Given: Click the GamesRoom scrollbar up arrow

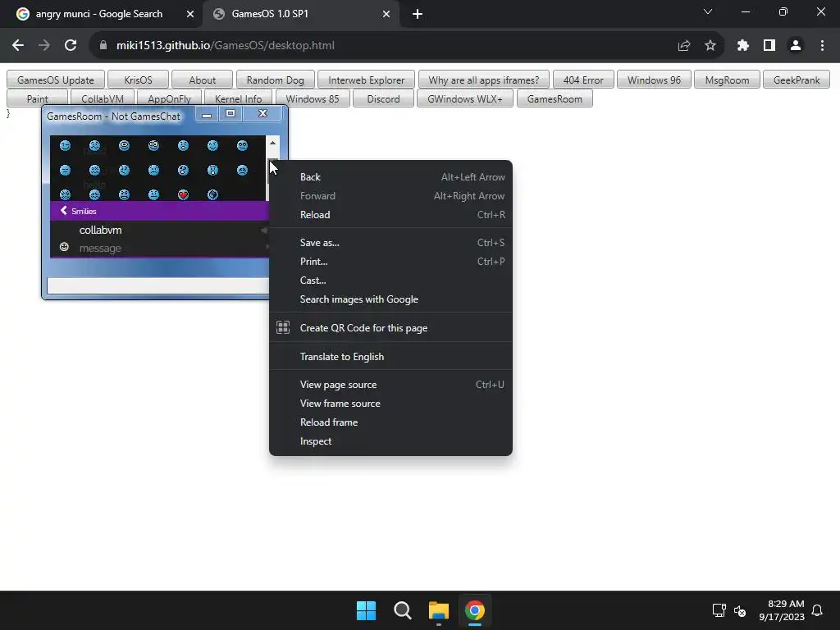Looking at the screenshot, I should [x=272, y=143].
